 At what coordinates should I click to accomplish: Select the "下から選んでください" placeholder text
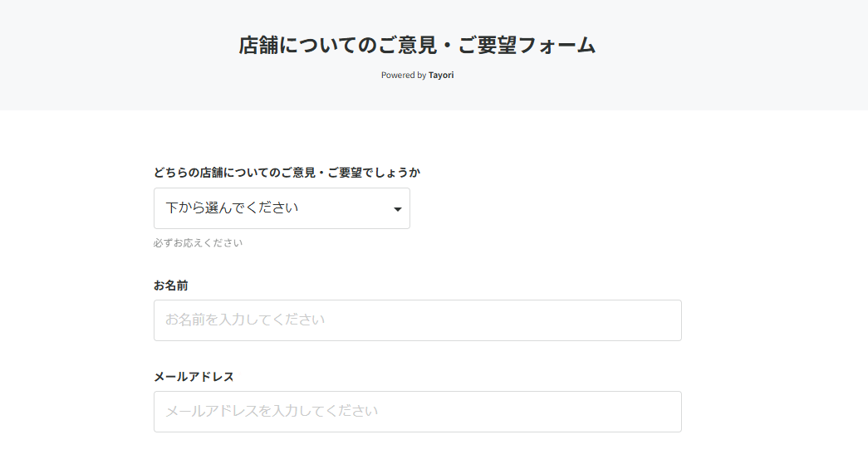click(232, 208)
